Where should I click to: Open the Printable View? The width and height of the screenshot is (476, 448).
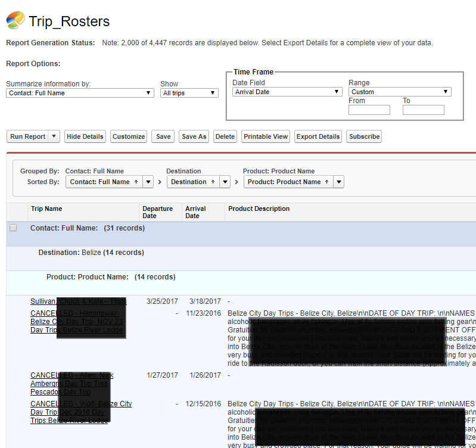click(x=266, y=136)
